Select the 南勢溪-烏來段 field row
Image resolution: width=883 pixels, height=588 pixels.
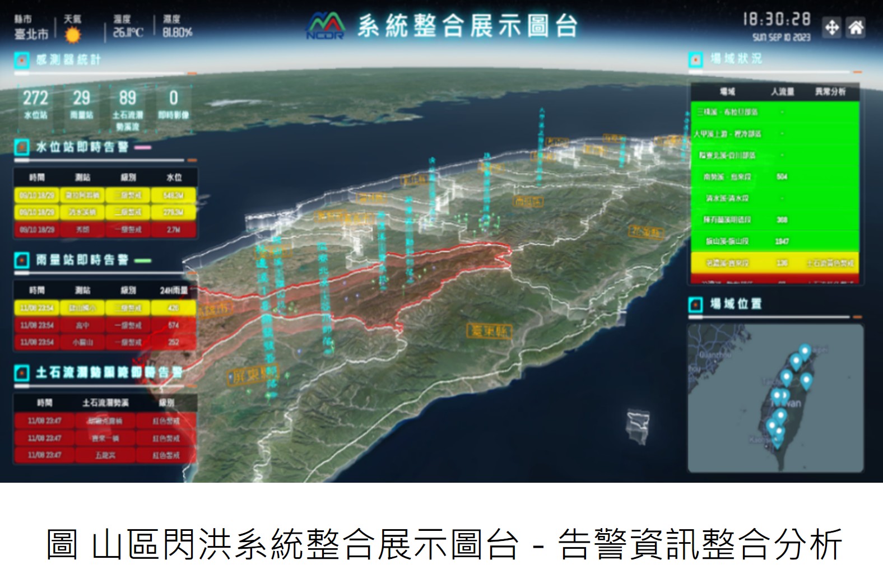click(x=775, y=177)
